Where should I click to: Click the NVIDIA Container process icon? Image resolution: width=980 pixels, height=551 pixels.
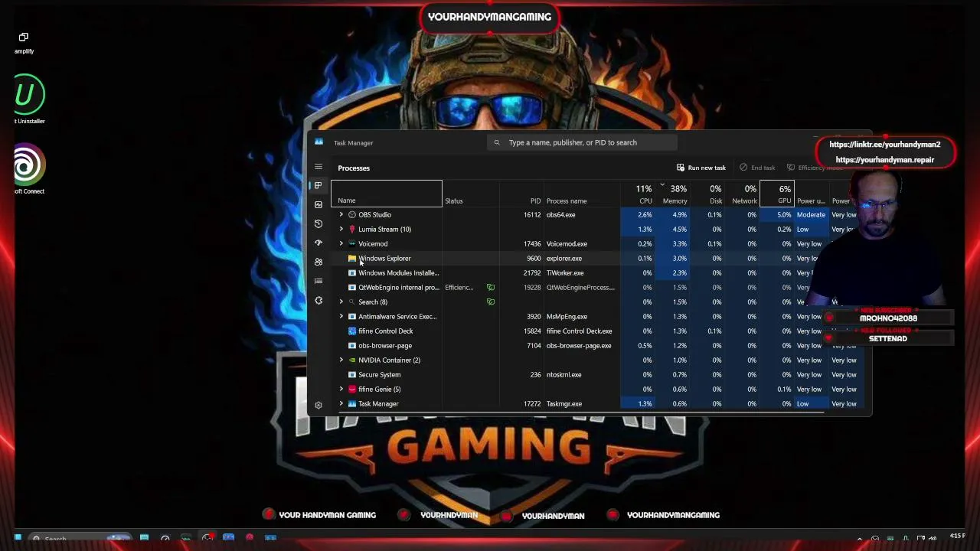point(352,360)
